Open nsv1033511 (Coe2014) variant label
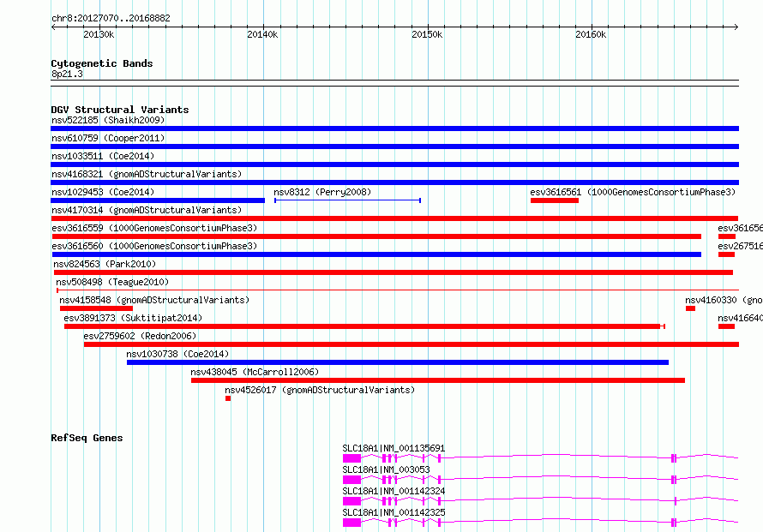763x532 pixels. tap(103, 156)
